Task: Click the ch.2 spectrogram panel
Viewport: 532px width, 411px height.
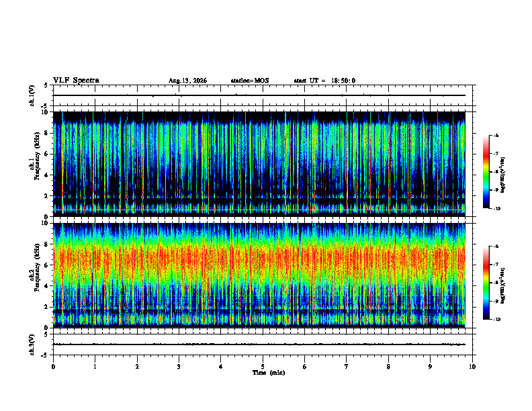Action: (259, 275)
